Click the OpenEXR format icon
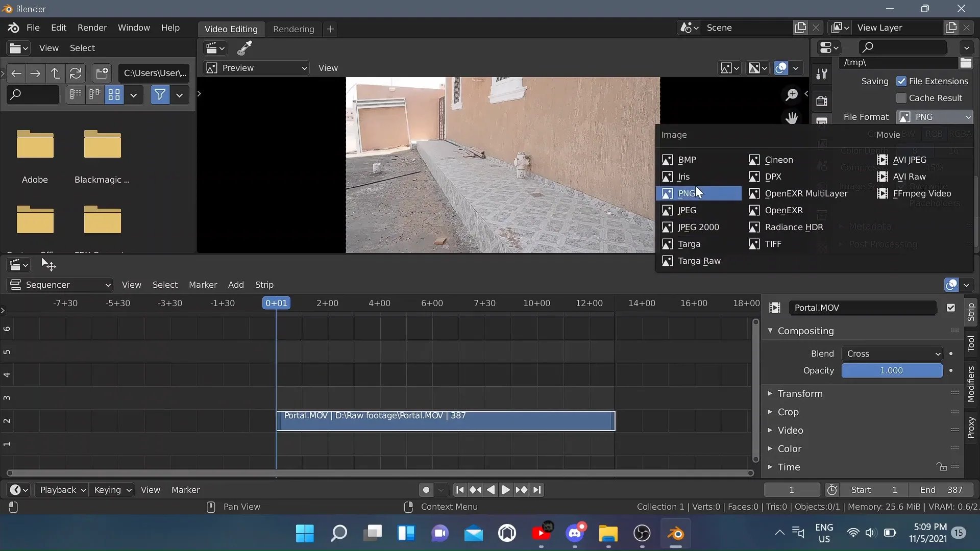The image size is (980, 551). tap(754, 210)
